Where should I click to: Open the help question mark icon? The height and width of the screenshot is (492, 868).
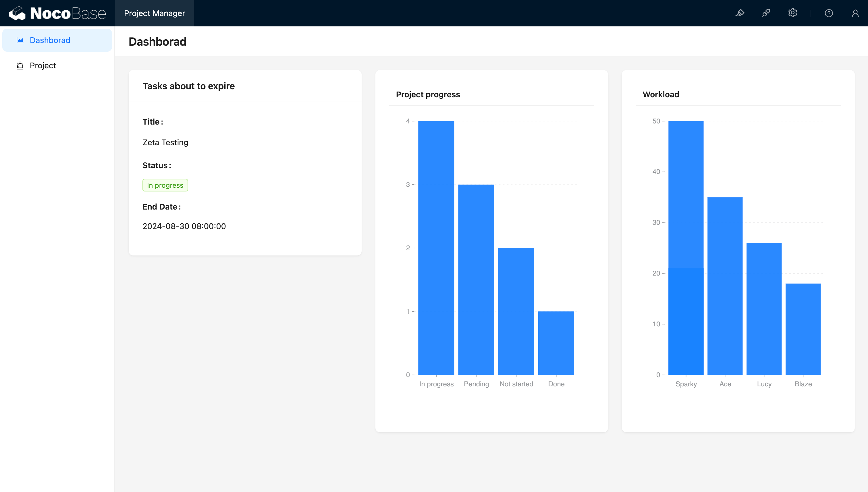829,13
